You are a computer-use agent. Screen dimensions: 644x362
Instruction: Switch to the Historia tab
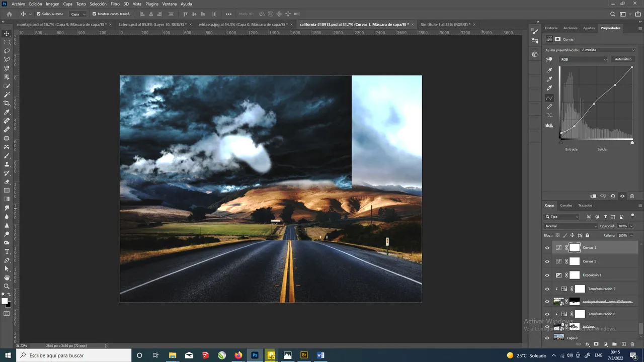point(551,28)
